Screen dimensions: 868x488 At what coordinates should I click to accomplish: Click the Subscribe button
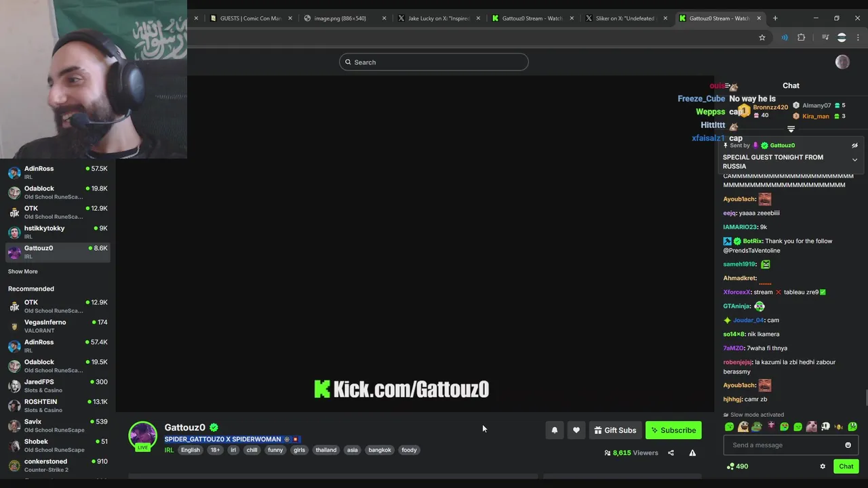[x=673, y=430]
